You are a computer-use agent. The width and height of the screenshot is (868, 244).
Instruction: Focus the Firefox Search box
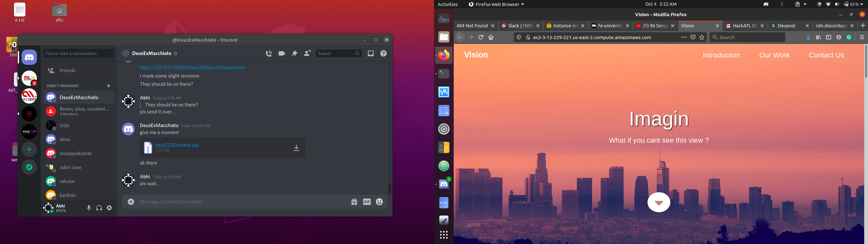pyautogui.click(x=747, y=37)
